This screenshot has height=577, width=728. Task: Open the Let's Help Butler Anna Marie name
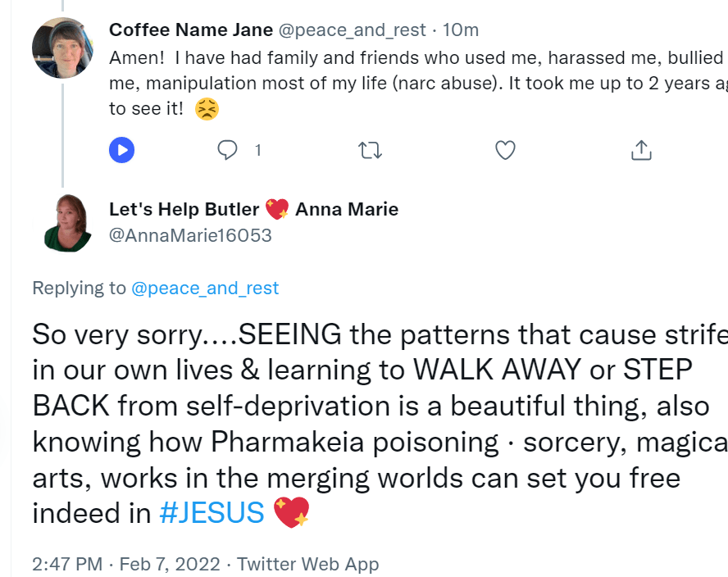253,209
